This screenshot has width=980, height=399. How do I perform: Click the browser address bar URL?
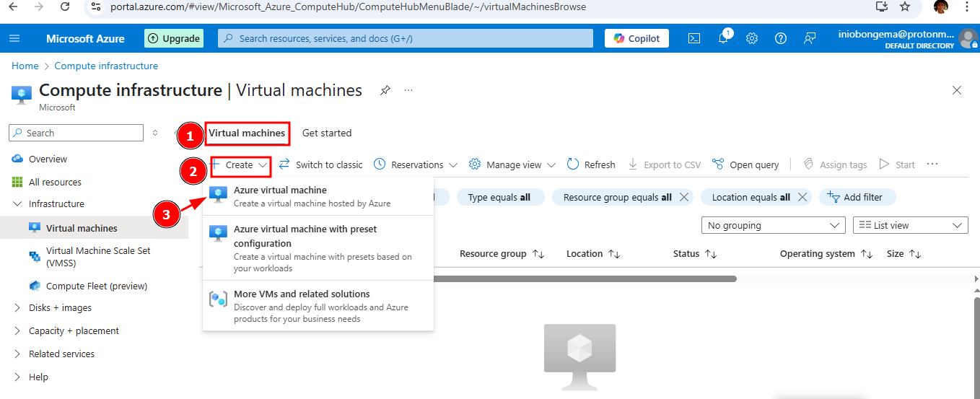click(349, 6)
